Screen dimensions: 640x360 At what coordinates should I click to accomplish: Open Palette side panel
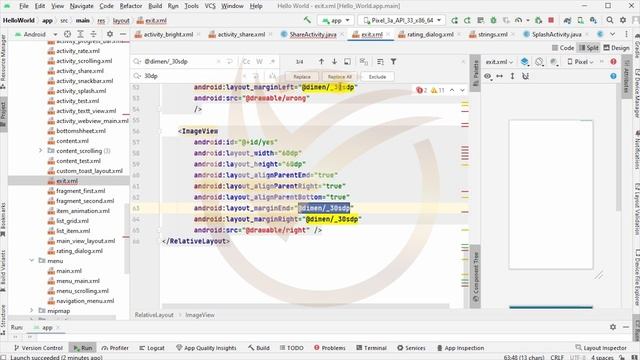(476, 73)
